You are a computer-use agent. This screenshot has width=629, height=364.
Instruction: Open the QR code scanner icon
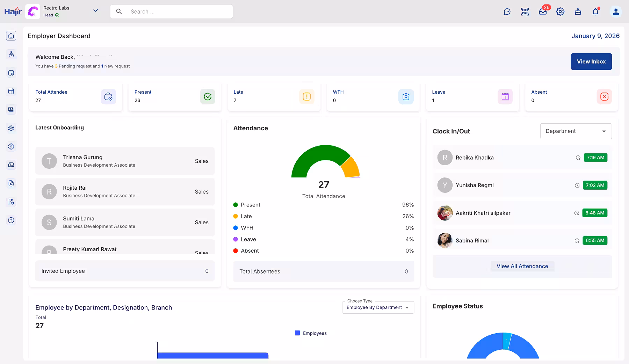pyautogui.click(x=525, y=11)
